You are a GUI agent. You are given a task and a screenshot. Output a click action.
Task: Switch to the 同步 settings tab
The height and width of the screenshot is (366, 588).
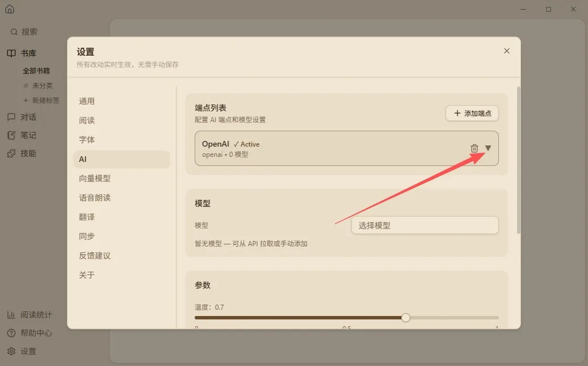(x=121, y=236)
